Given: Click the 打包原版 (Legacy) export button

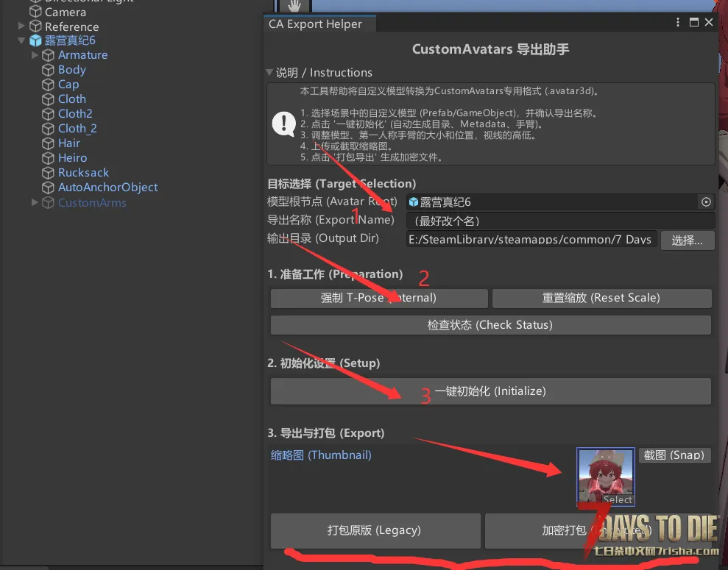Looking at the screenshot, I should click(x=375, y=530).
